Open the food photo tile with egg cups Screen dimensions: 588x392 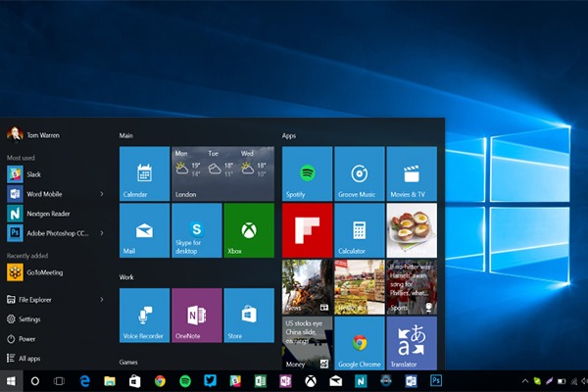click(412, 230)
